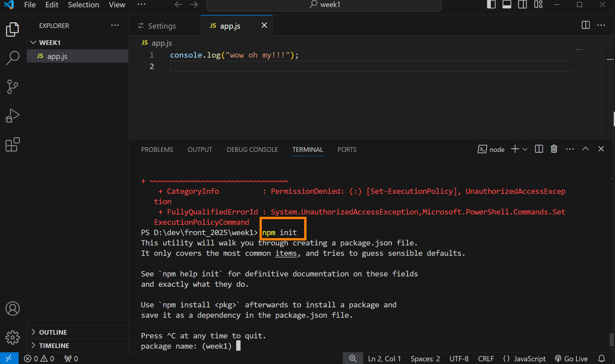This screenshot has width=615, height=364.
Task: Close the terminal panel
Action: coord(601,149)
